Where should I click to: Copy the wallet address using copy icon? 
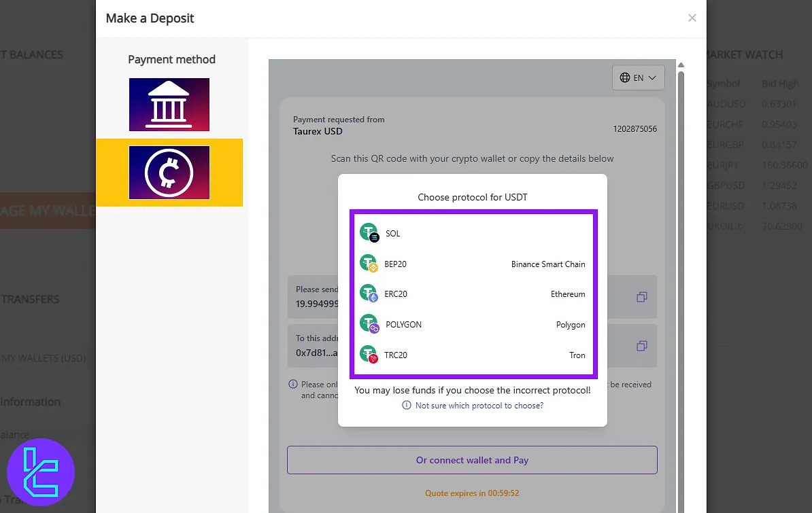pos(641,345)
